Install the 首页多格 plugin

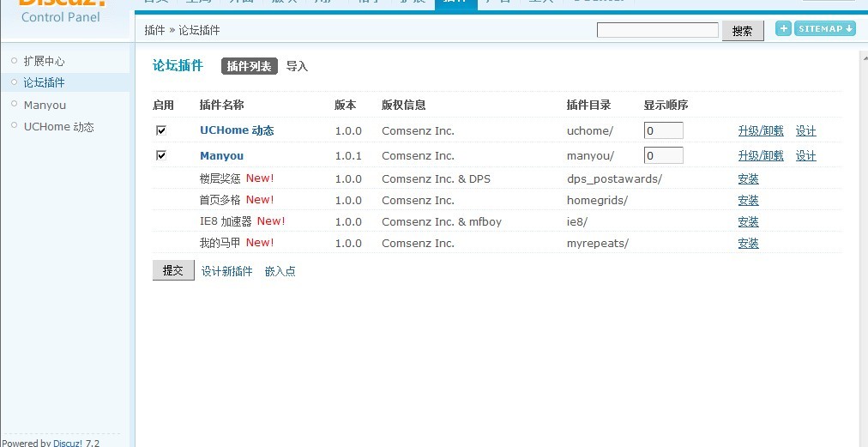(749, 200)
